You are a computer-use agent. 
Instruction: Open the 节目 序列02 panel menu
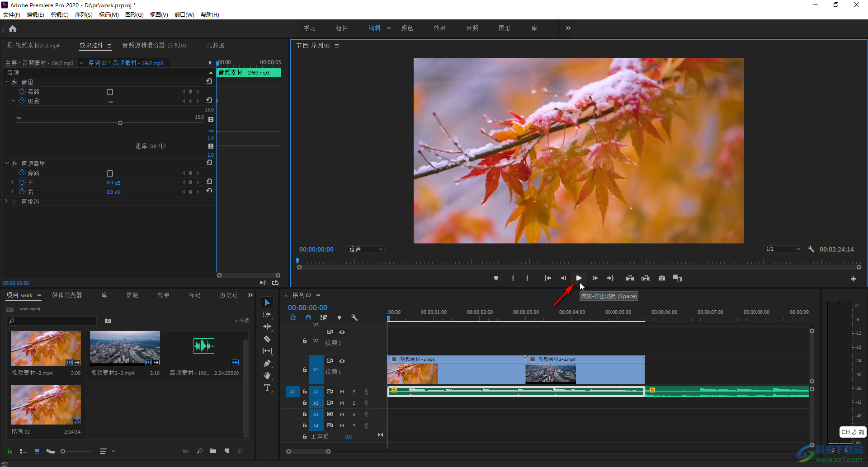pos(336,46)
